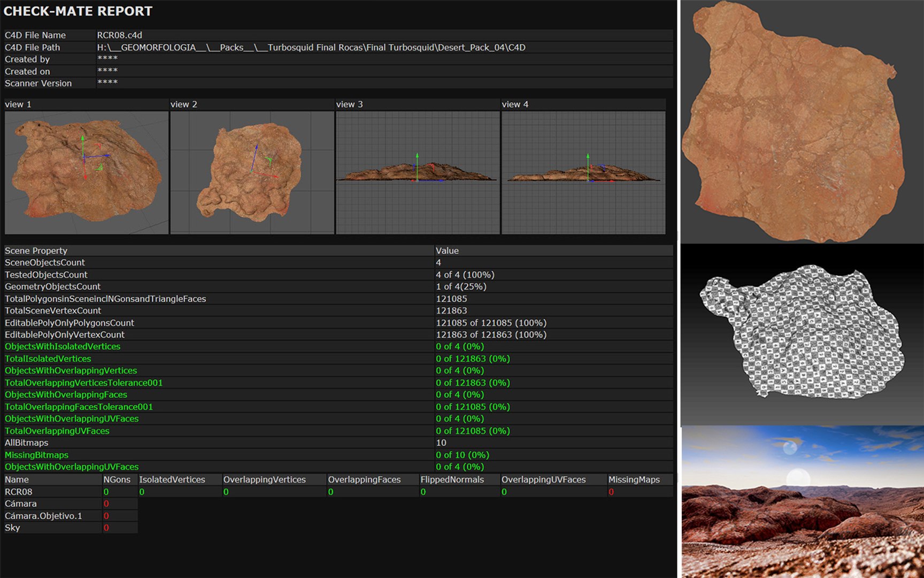This screenshot has width=924, height=578.
Task: Click the Created by label
Action: [x=27, y=59]
